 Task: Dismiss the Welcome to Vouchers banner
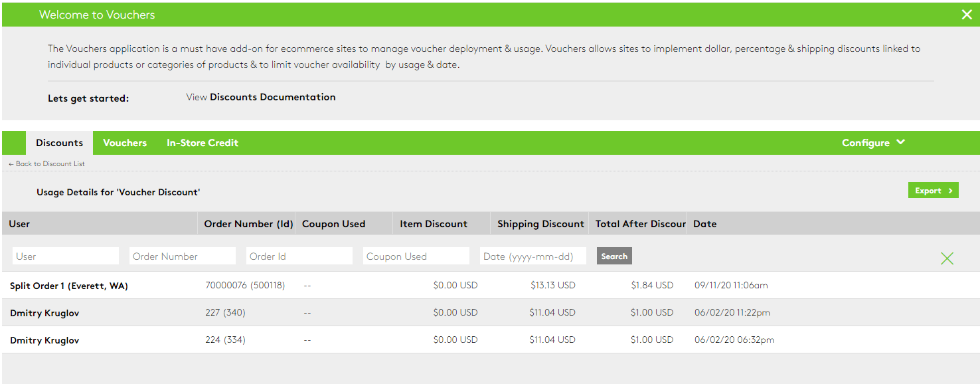pos(966,14)
